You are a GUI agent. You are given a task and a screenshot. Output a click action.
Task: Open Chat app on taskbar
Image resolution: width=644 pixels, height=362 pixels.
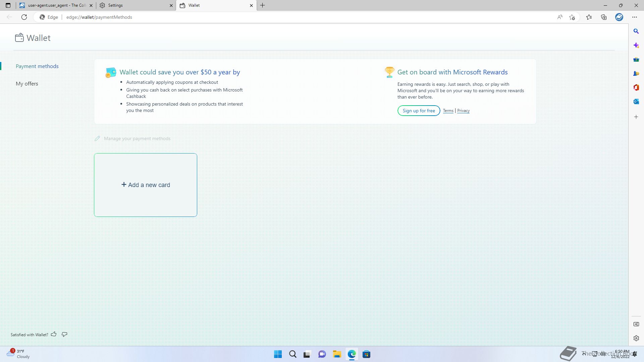(322, 354)
